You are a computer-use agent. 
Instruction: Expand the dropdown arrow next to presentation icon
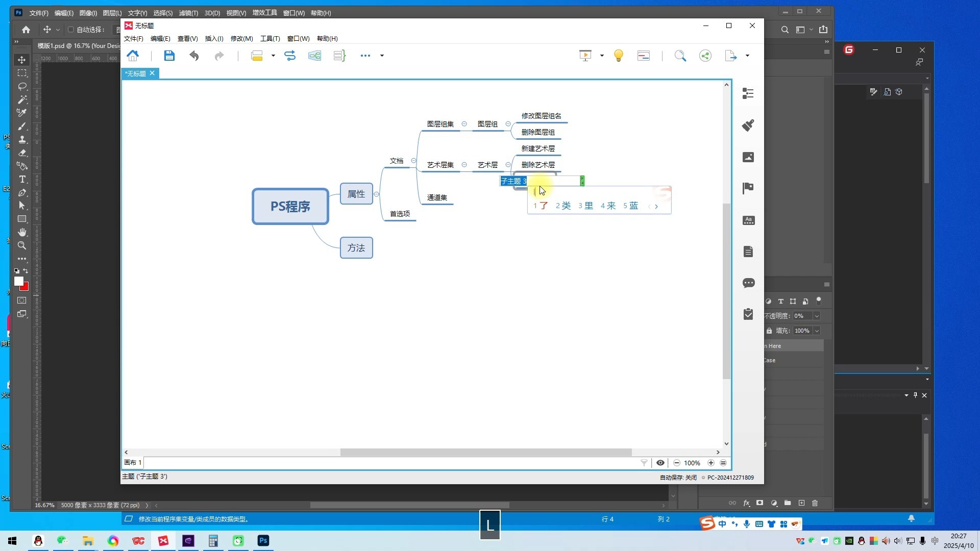(x=602, y=56)
